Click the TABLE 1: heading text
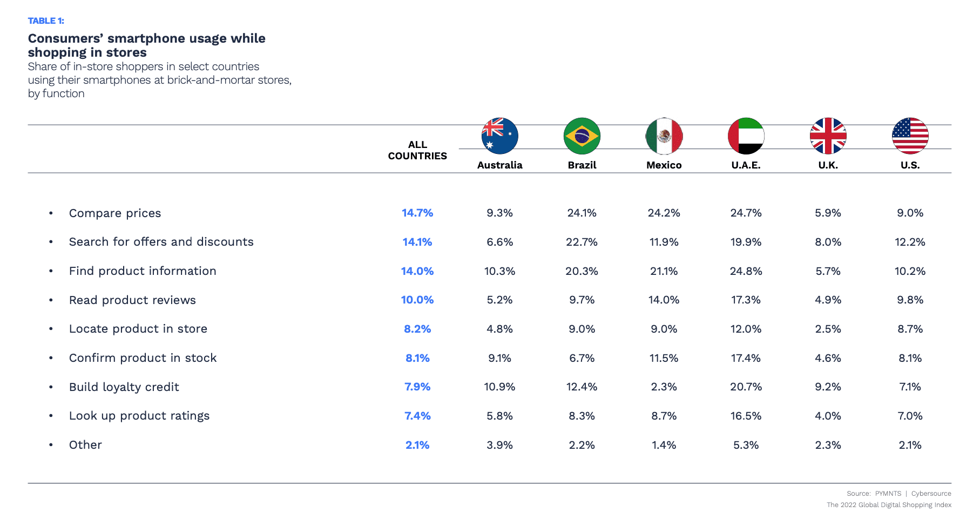 [x=46, y=21]
